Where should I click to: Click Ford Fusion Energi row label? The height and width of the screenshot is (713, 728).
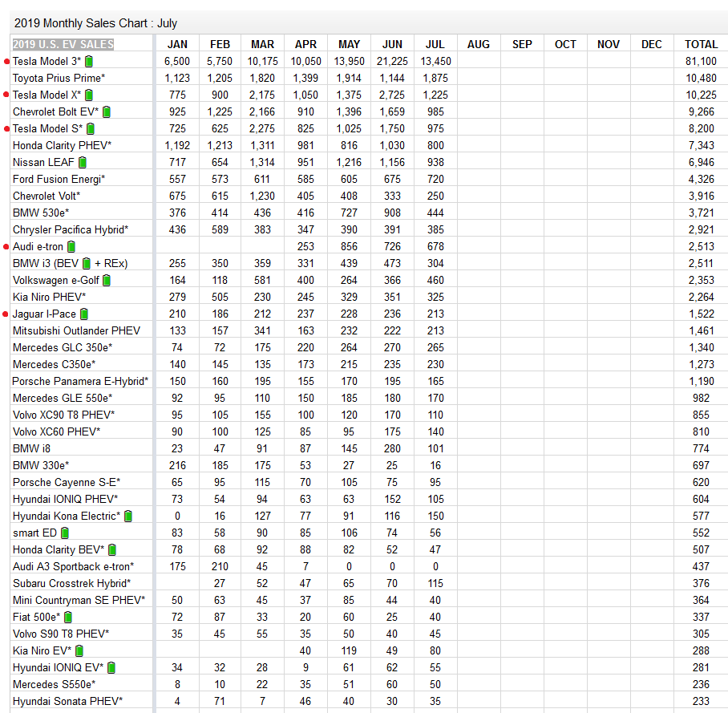(x=59, y=180)
